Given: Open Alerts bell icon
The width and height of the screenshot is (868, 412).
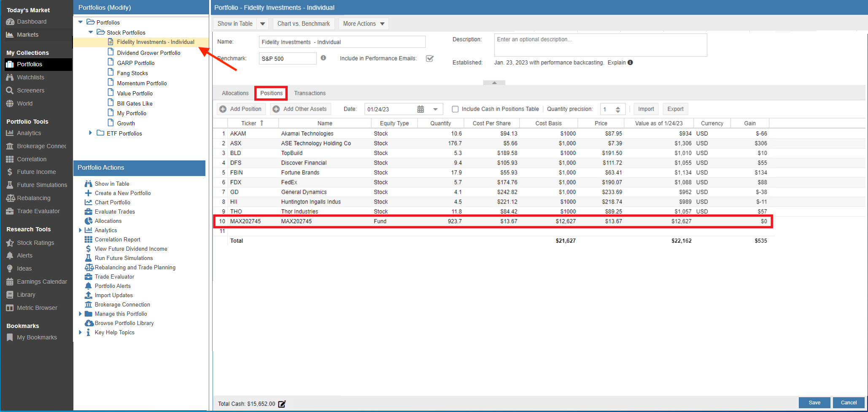Looking at the screenshot, I should pyautogui.click(x=10, y=255).
